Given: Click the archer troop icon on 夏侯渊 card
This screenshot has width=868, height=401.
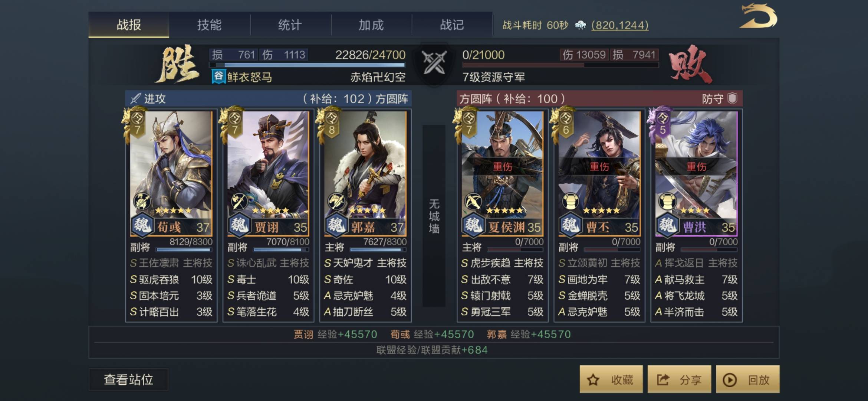Looking at the screenshot, I should [473, 202].
